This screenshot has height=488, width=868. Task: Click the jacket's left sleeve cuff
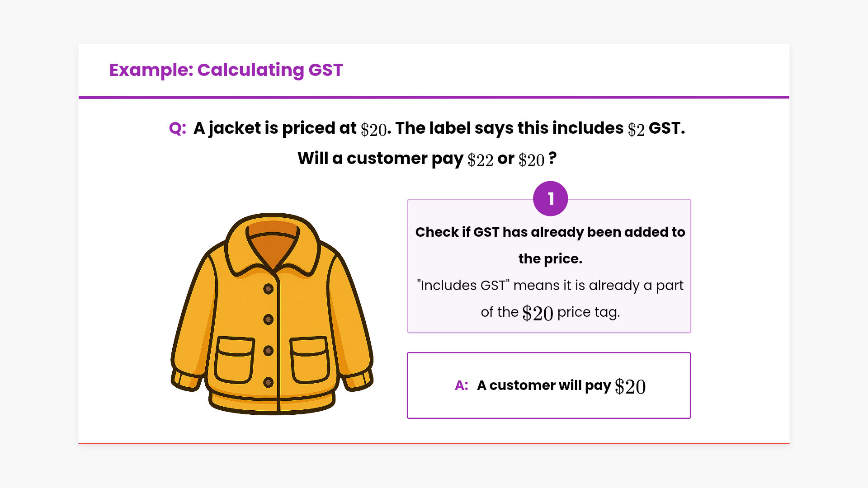click(x=186, y=380)
